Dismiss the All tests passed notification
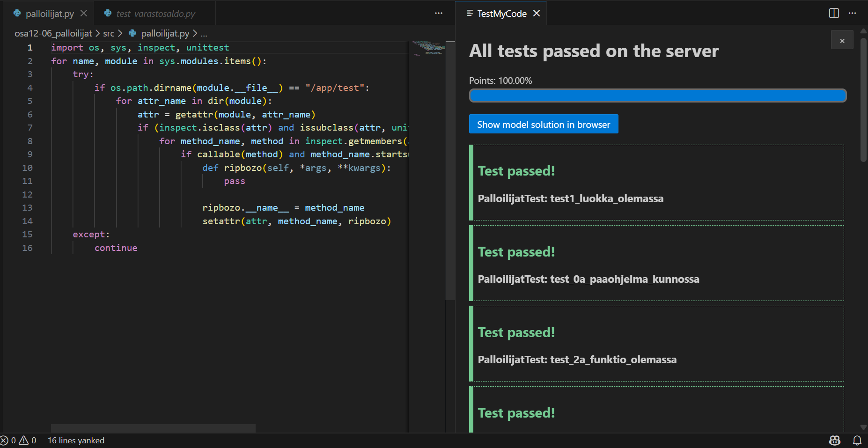 [x=842, y=40]
